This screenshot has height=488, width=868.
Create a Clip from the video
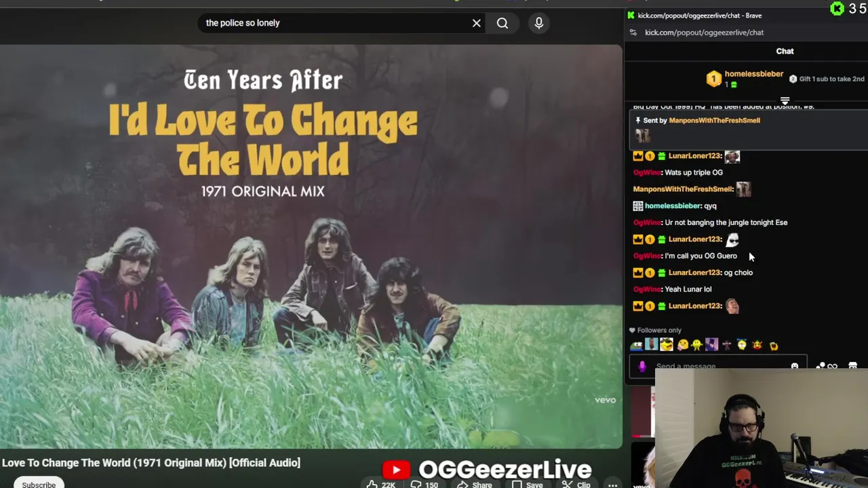click(x=576, y=485)
